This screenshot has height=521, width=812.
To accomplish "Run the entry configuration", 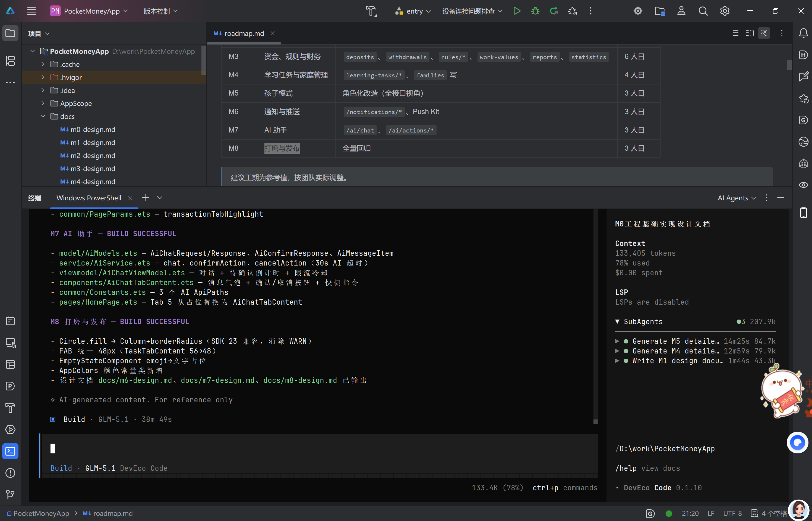I will click(x=516, y=11).
